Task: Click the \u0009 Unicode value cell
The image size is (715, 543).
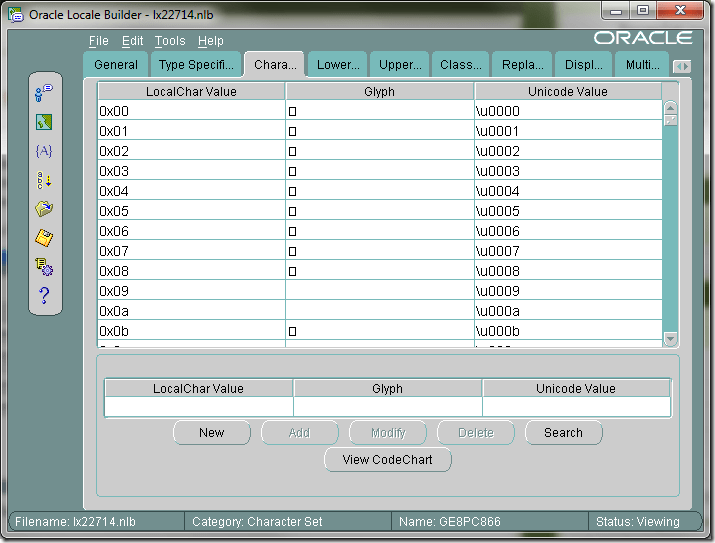Action: pyautogui.click(x=568, y=291)
